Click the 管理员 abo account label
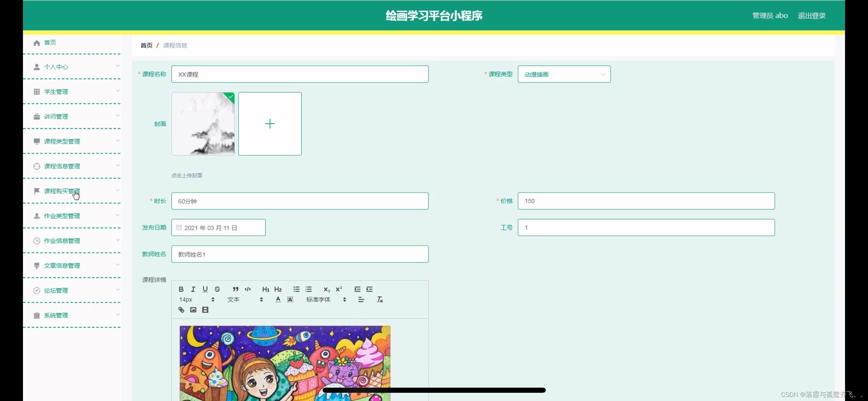 (770, 15)
